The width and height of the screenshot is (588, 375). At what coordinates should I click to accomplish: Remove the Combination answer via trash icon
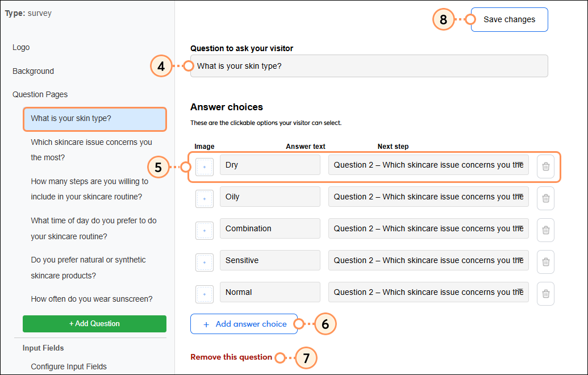click(545, 230)
